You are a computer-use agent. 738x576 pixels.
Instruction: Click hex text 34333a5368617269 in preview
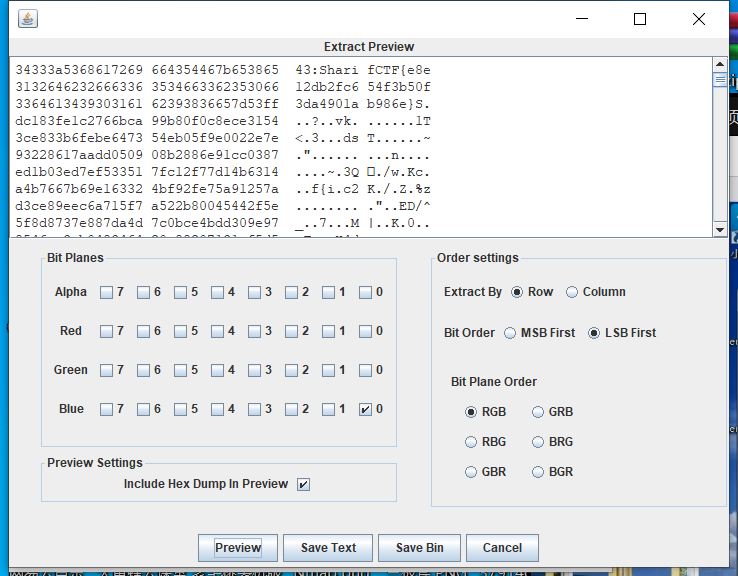point(79,70)
